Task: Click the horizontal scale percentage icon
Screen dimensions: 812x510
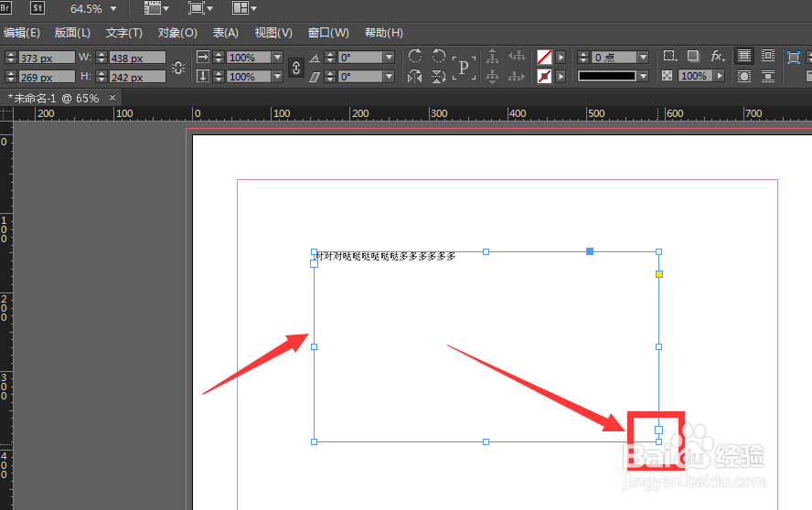Action: coord(203,57)
